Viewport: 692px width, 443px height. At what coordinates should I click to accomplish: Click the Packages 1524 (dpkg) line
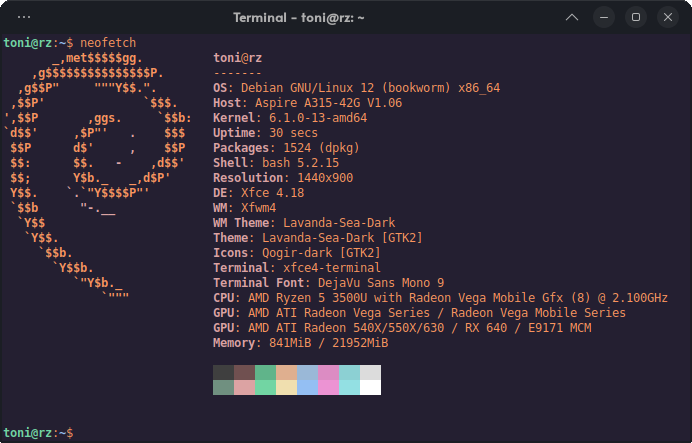(x=286, y=148)
